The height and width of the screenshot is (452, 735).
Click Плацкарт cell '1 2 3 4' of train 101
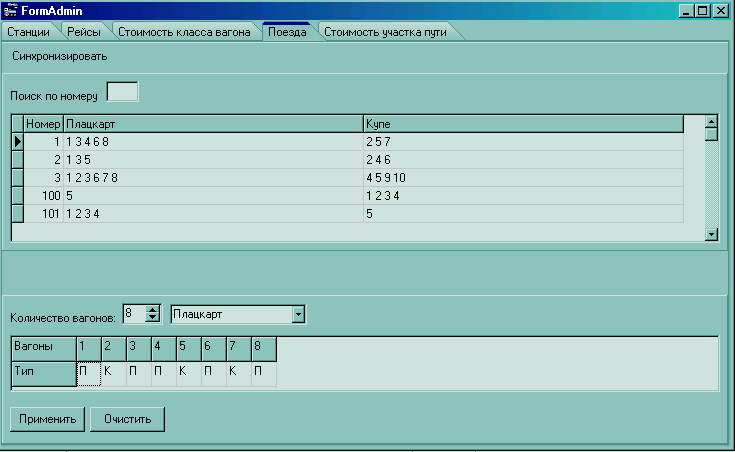tap(213, 214)
